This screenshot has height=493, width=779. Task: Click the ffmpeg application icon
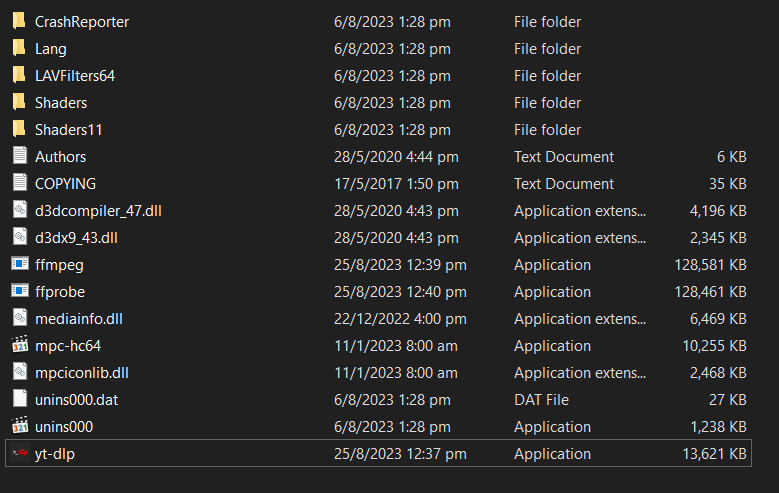tap(20, 264)
